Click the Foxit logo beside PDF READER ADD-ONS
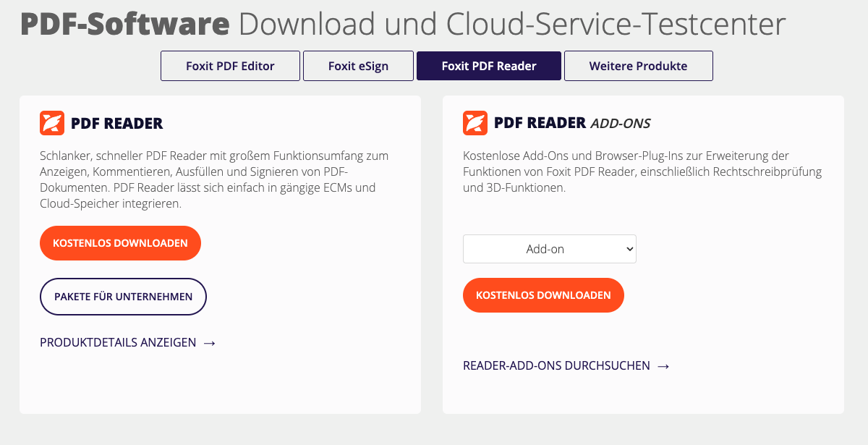868x445 pixels. (x=475, y=123)
